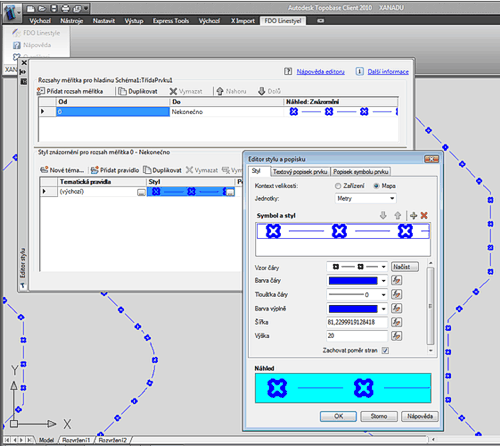Viewport: 500px width, 446px height.
Task: Open expression editor for Barva čáry
Action: coord(396,280)
